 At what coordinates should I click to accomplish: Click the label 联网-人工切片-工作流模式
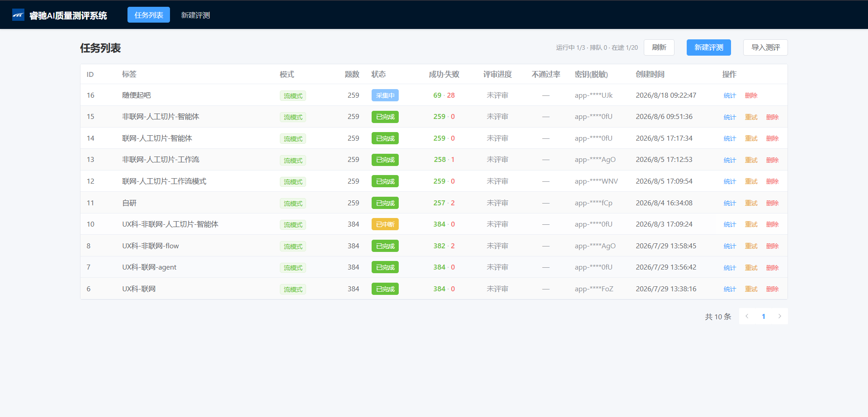click(164, 181)
